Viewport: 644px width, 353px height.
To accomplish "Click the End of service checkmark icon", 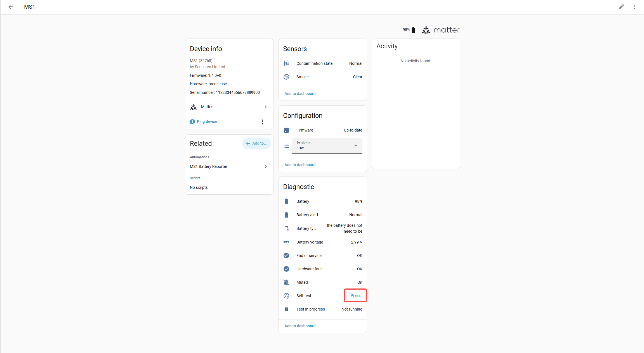I will [x=286, y=256].
